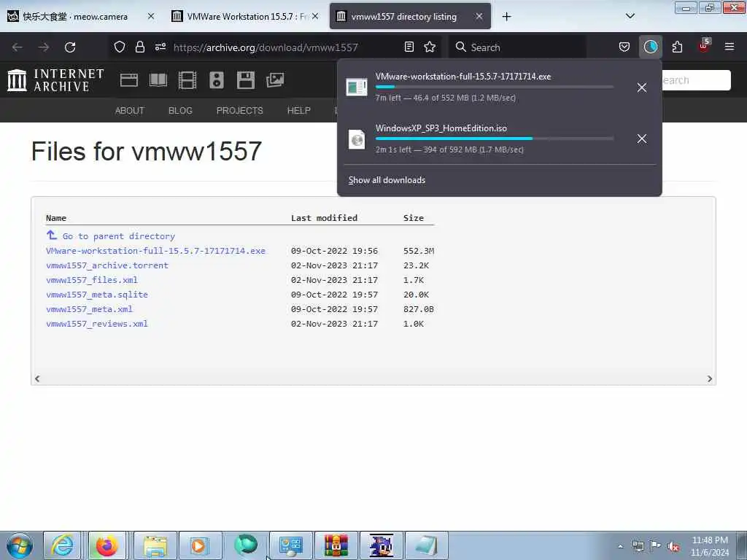Image resolution: width=747 pixels, height=560 pixels.
Task: Save page to Pocket
Action: pos(624,47)
